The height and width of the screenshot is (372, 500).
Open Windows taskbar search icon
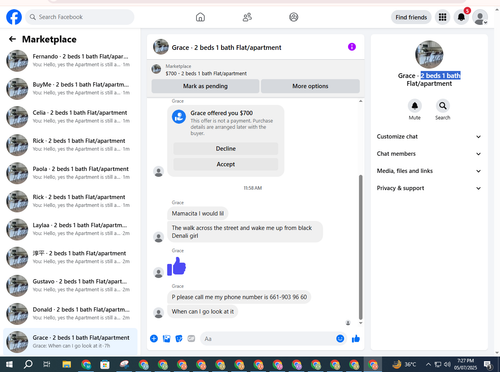pos(28,364)
